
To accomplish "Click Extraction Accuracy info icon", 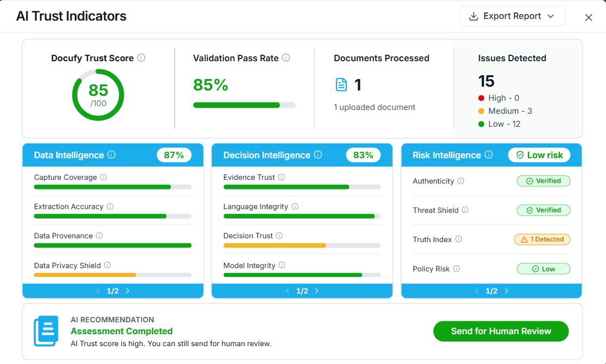I will (110, 206).
